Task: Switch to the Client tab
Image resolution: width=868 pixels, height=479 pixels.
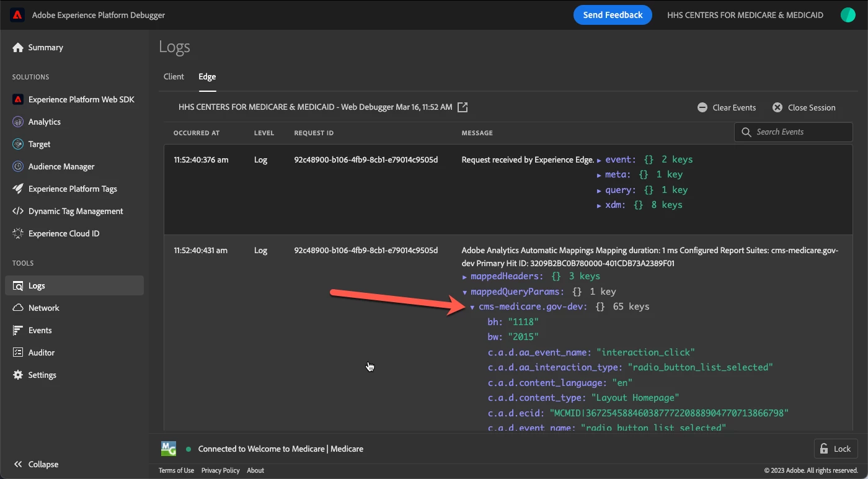Action: [x=174, y=76]
